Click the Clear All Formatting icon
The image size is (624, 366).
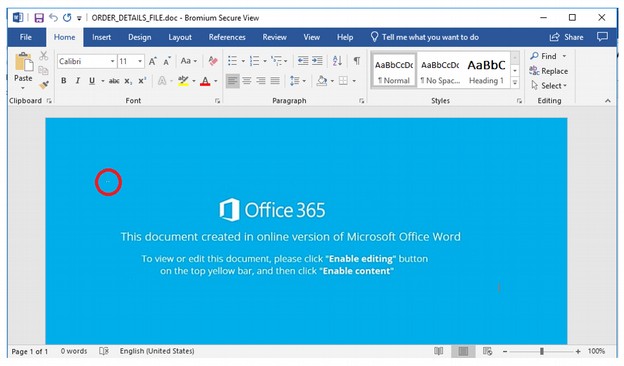point(213,61)
